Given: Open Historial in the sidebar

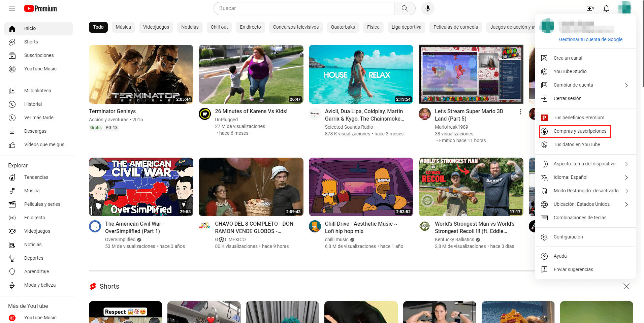Looking at the screenshot, I should tap(38, 104).
